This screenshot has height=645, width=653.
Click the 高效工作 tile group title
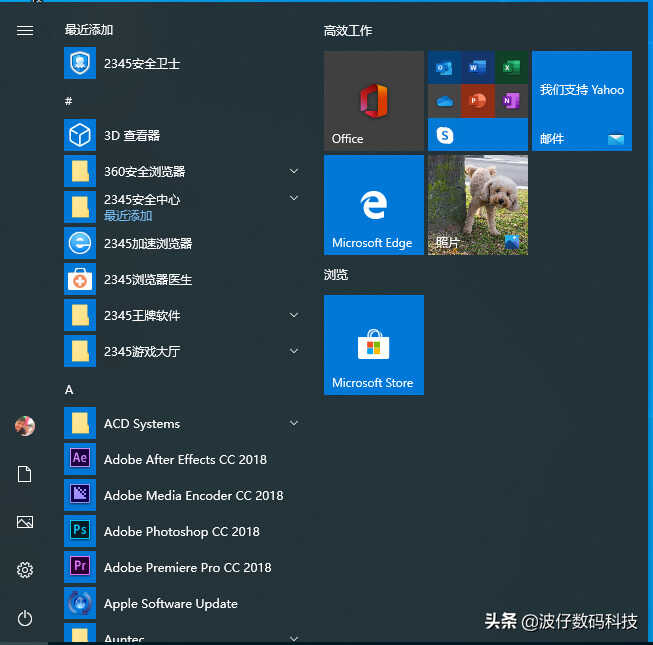click(348, 30)
